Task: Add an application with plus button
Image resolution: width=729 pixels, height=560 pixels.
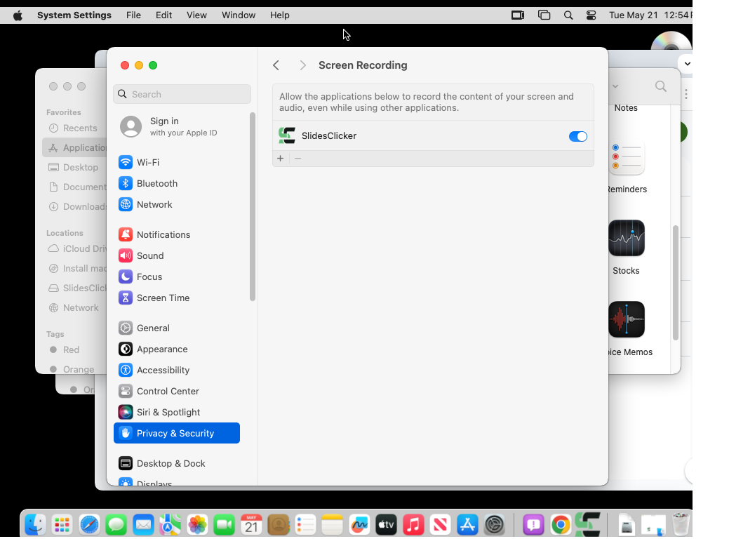Action: [x=281, y=159]
